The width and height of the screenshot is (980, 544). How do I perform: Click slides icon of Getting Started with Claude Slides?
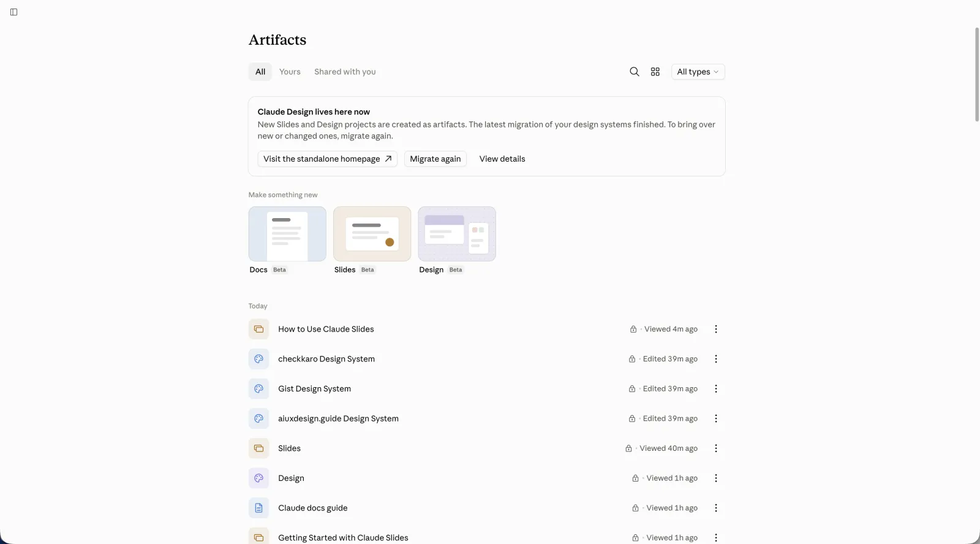click(258, 537)
